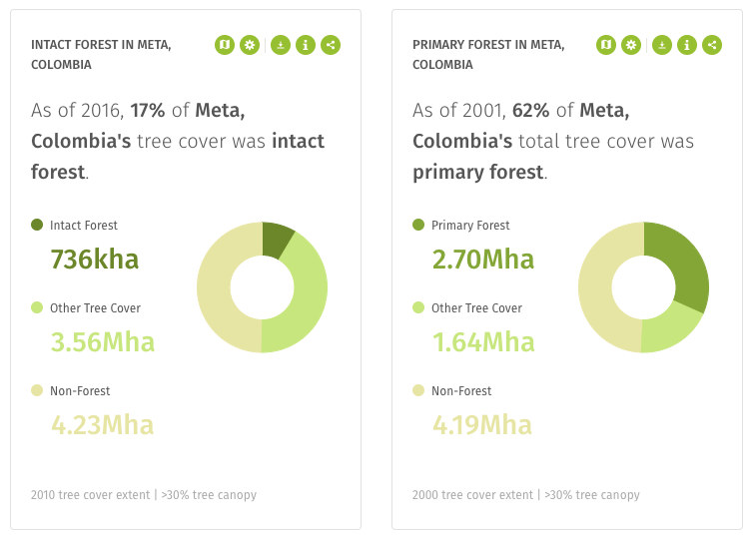Screen dimensions: 756x540
Task: Click Other Tree Cover swatch in Intact widget
Action: tap(37, 307)
